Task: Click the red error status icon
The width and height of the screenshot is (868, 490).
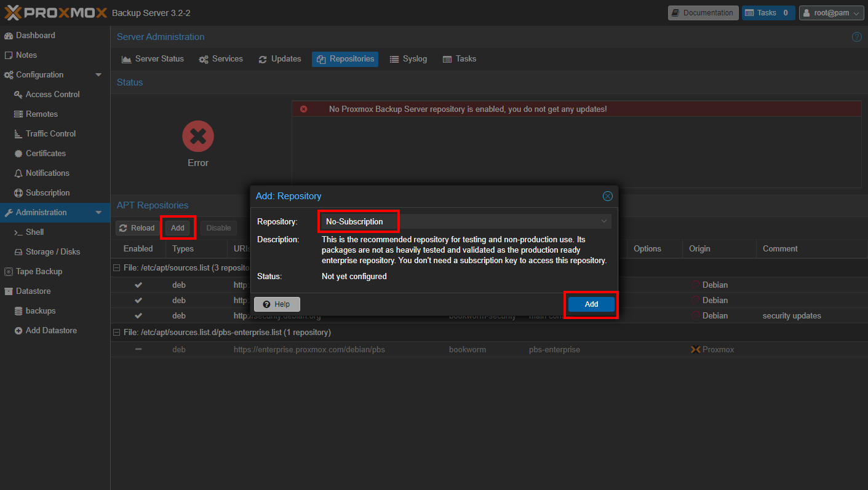Action: [x=198, y=136]
